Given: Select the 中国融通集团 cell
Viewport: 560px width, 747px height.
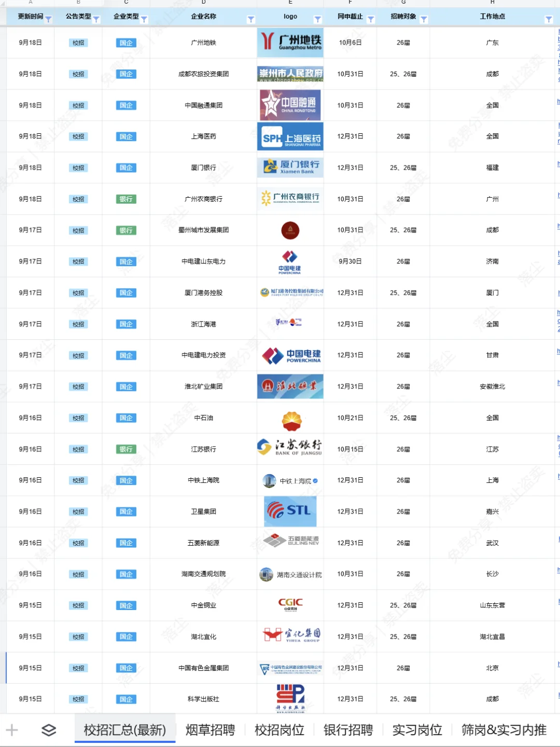Looking at the screenshot, I should 203,105.
